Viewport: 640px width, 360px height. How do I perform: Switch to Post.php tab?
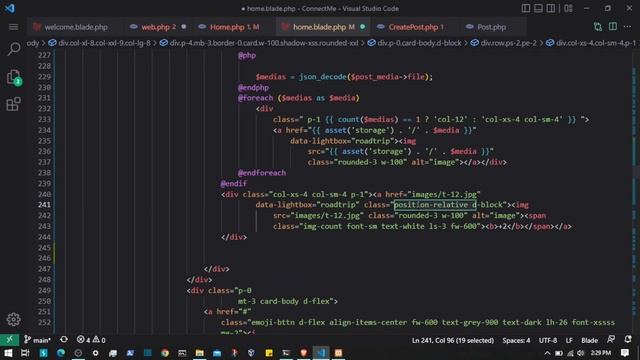491,27
